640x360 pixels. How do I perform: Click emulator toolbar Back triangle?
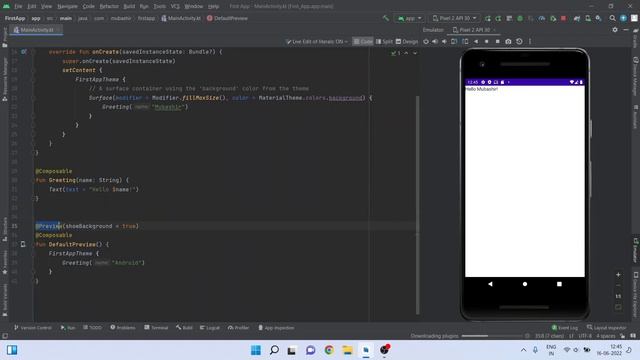point(476,42)
